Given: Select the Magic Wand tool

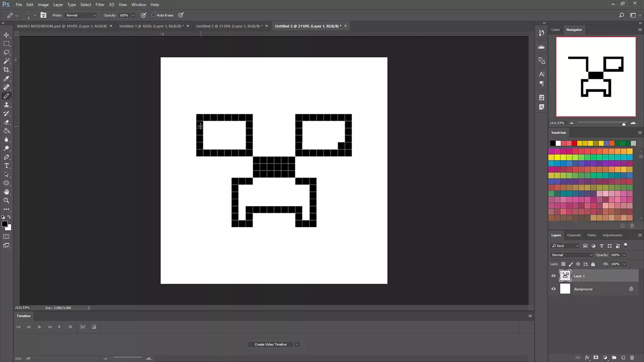Looking at the screenshot, I should (x=7, y=61).
